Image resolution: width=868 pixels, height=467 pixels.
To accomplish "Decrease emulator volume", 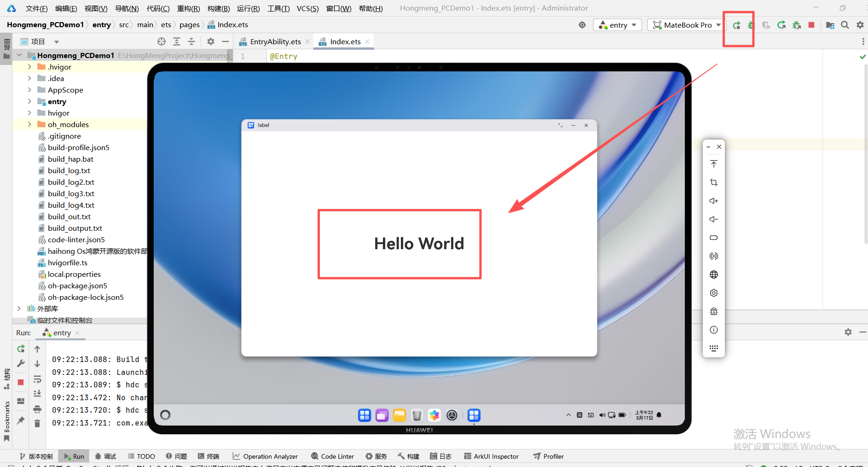I will tap(714, 219).
